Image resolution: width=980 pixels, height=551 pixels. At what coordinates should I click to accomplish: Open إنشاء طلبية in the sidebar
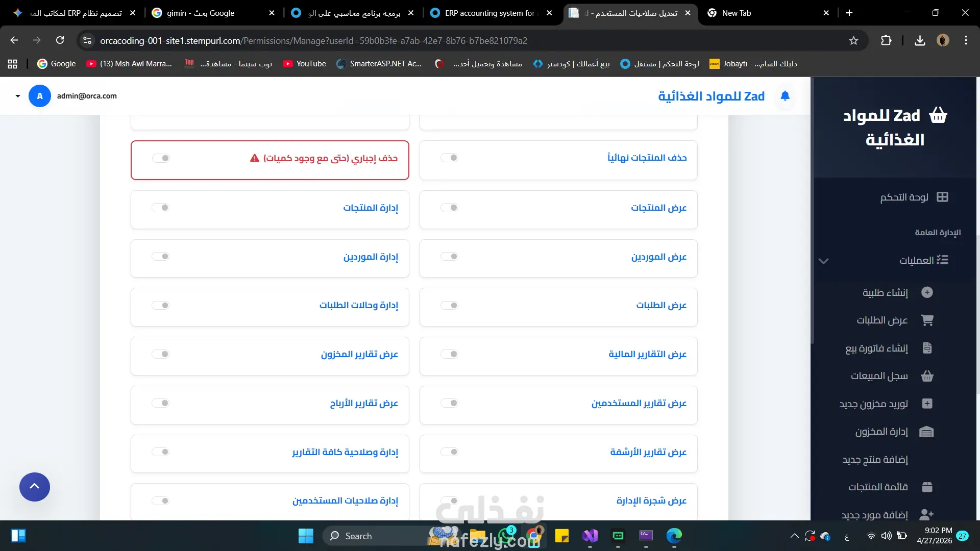(885, 292)
